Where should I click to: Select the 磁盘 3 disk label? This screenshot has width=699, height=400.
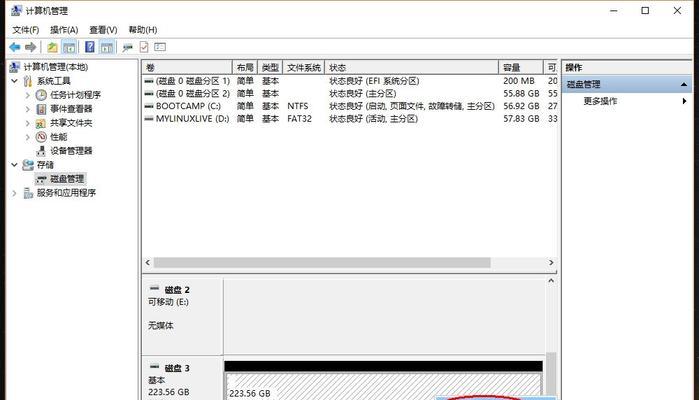pyautogui.click(x=177, y=368)
